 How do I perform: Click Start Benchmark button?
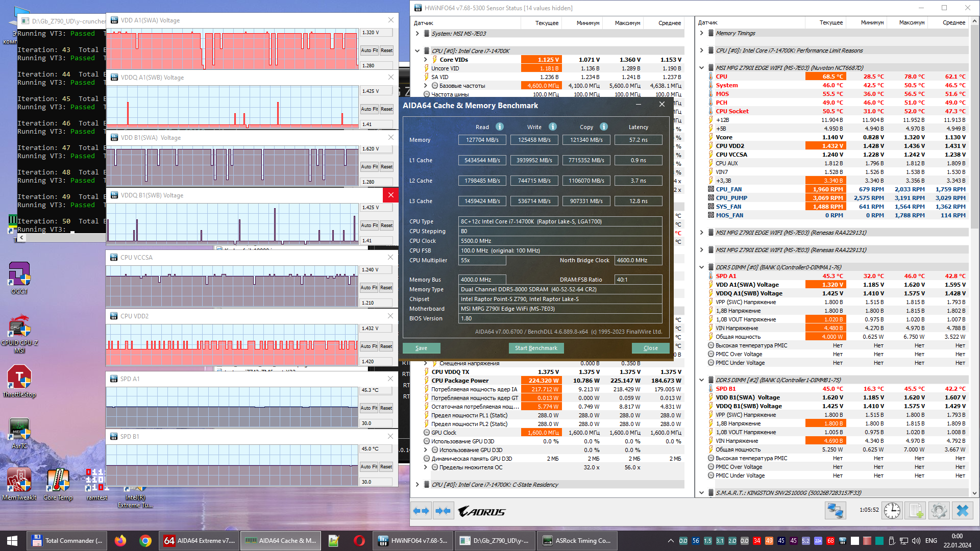pos(536,348)
